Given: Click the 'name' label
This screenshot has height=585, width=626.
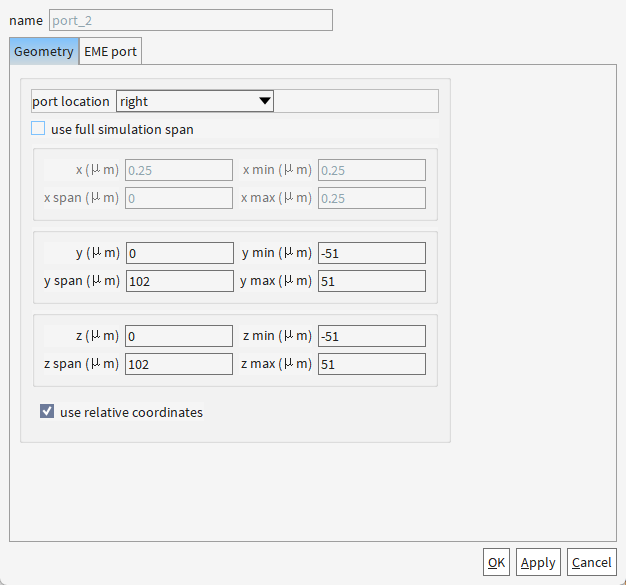Looking at the screenshot, I should point(26,20).
